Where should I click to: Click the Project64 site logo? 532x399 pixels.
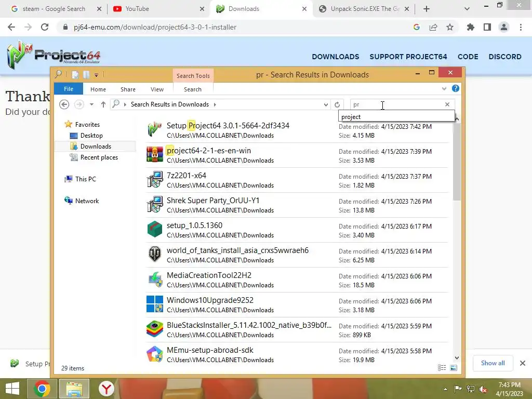pos(54,55)
